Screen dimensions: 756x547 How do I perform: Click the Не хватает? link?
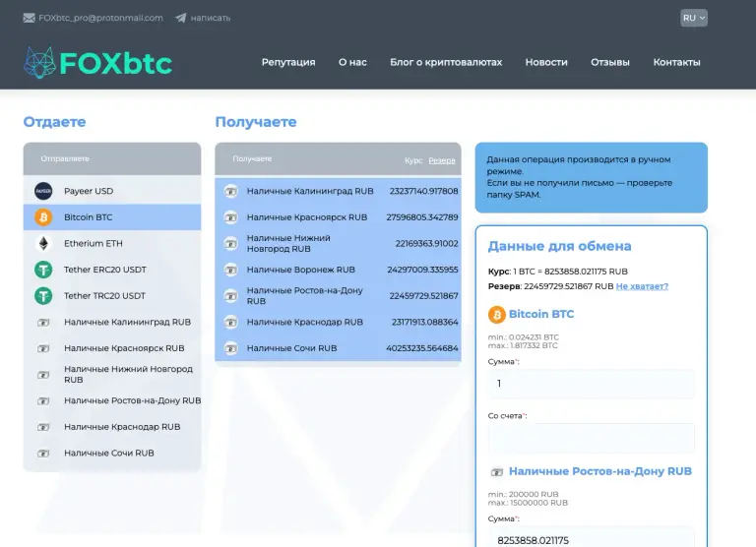click(642, 286)
